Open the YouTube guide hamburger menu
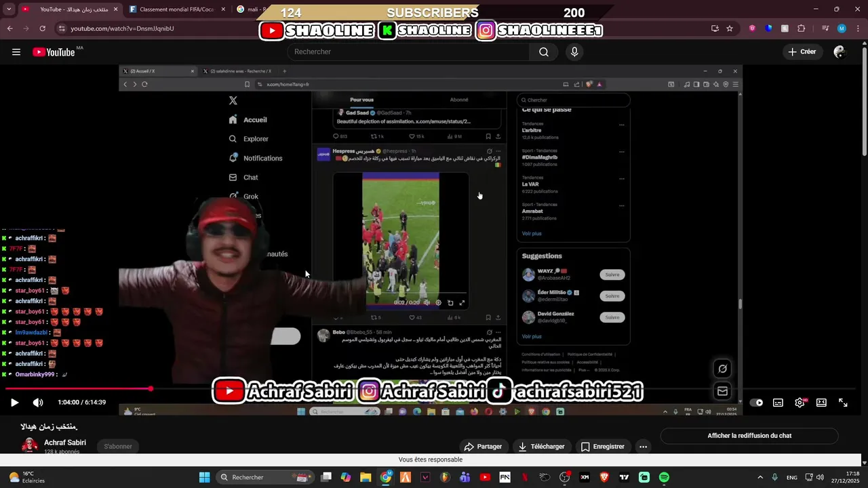 point(16,52)
